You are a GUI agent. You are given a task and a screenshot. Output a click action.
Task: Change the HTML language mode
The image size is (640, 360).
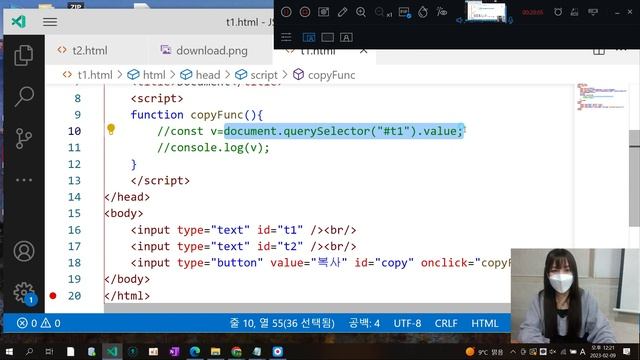pos(484,323)
